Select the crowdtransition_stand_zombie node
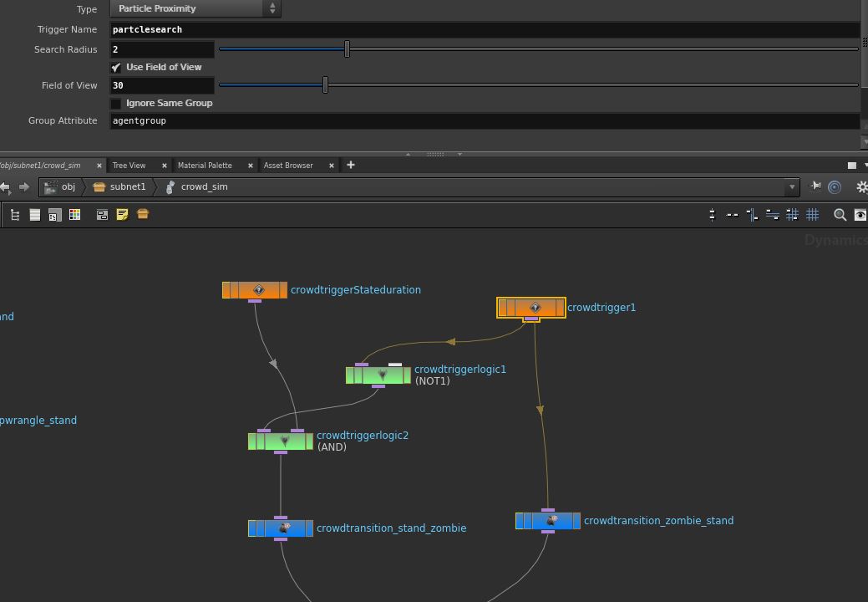The width and height of the screenshot is (868, 602). coord(281,528)
